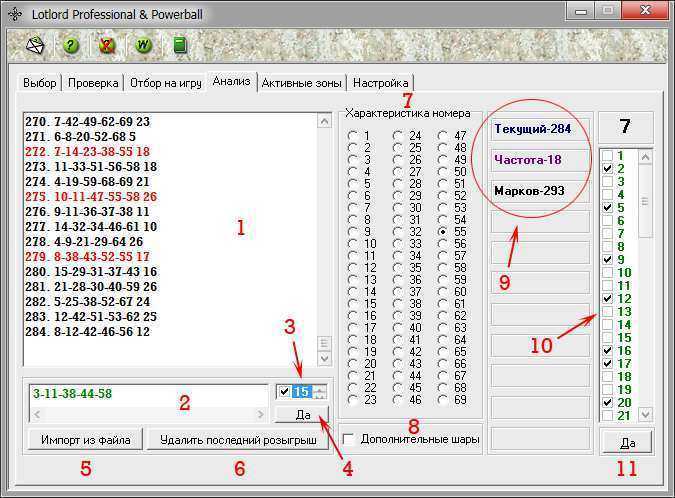Select draw row 272. 7-14-23-38-55 18

[x=88, y=152]
